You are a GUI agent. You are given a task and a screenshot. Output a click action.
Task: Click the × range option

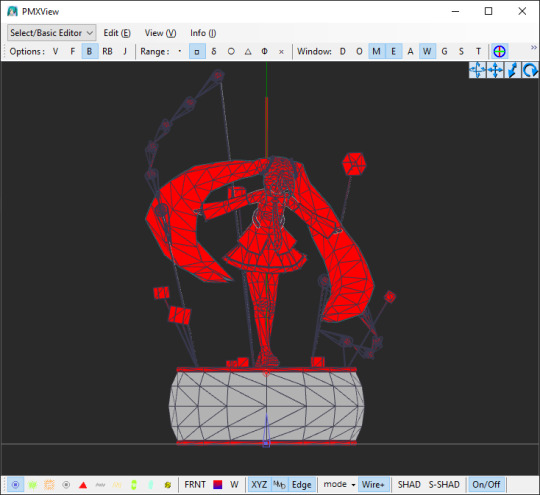(281, 51)
